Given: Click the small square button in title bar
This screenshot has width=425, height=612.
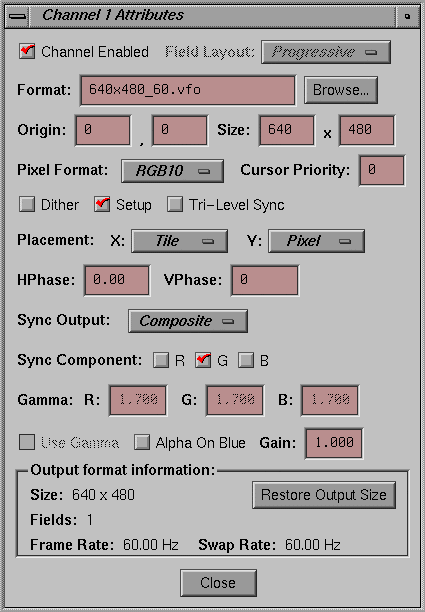Looking at the screenshot, I should pos(407,16).
